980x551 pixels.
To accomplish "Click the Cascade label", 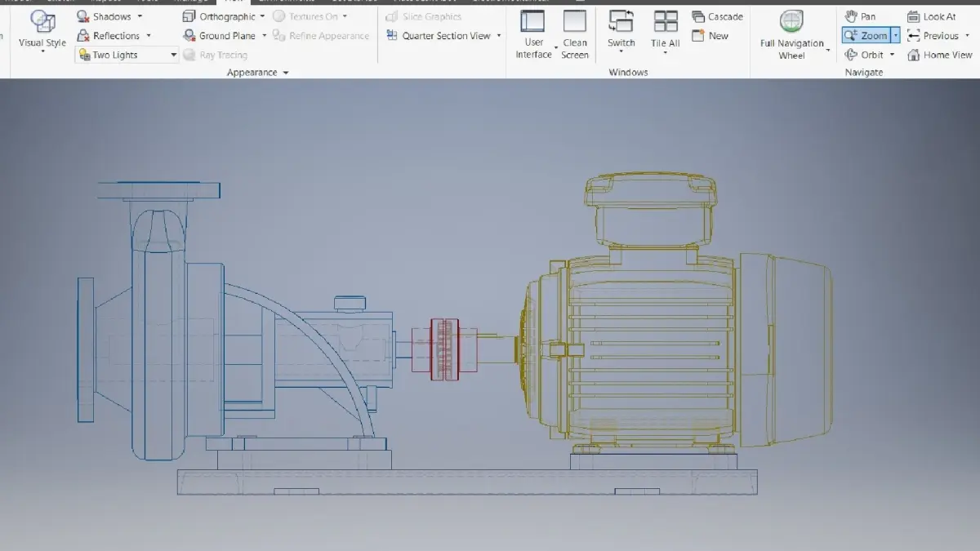I will point(725,16).
